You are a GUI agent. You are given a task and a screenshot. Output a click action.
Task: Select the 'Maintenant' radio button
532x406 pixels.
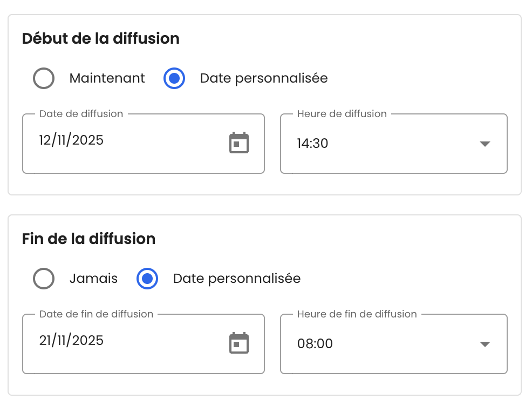pyautogui.click(x=44, y=78)
